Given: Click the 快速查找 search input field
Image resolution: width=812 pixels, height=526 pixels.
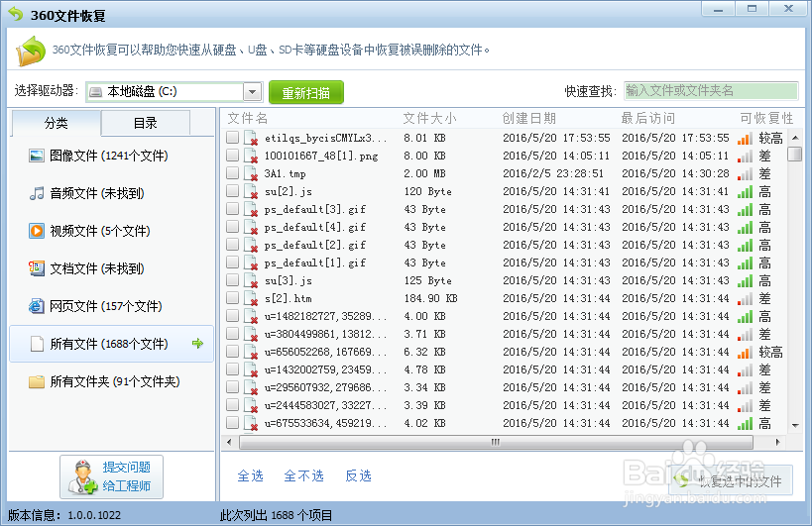Looking at the screenshot, I should click(711, 91).
